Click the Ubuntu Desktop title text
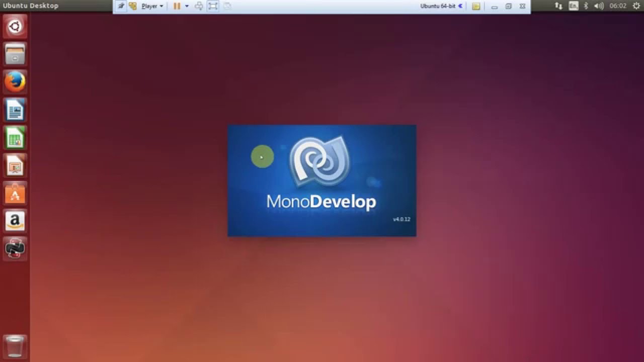The width and height of the screenshot is (644, 362). 31,6
